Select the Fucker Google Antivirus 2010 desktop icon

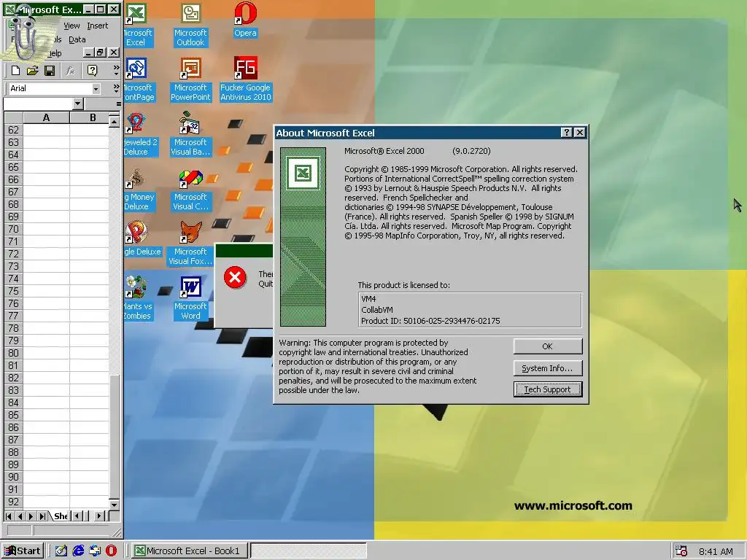(245, 80)
